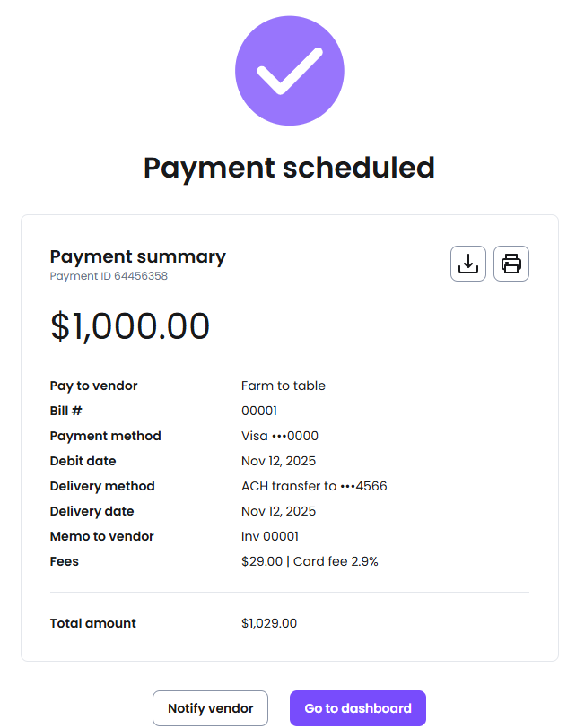Image resolution: width=576 pixels, height=728 pixels.
Task: Click the $1,000.00 payment amount
Action: (x=130, y=326)
